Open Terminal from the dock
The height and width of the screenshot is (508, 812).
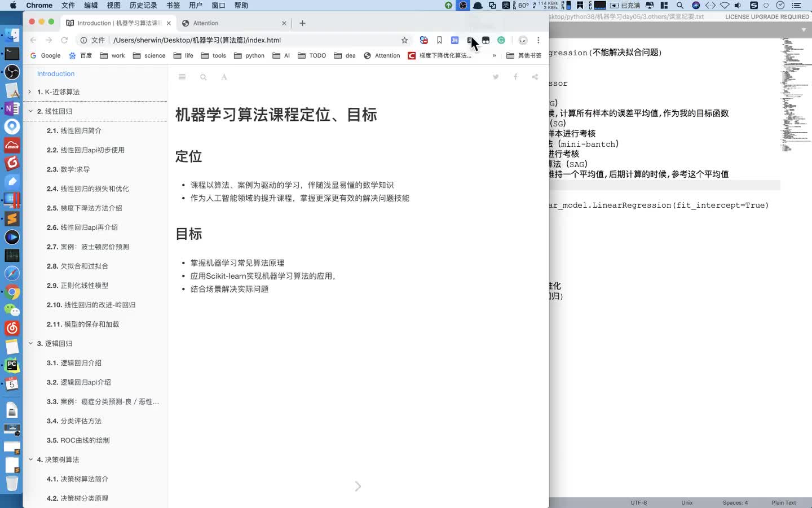[12, 54]
